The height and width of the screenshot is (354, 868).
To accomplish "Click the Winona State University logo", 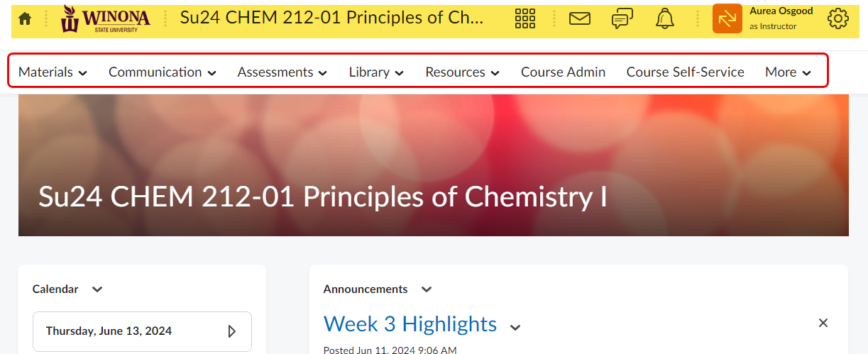I will (106, 19).
